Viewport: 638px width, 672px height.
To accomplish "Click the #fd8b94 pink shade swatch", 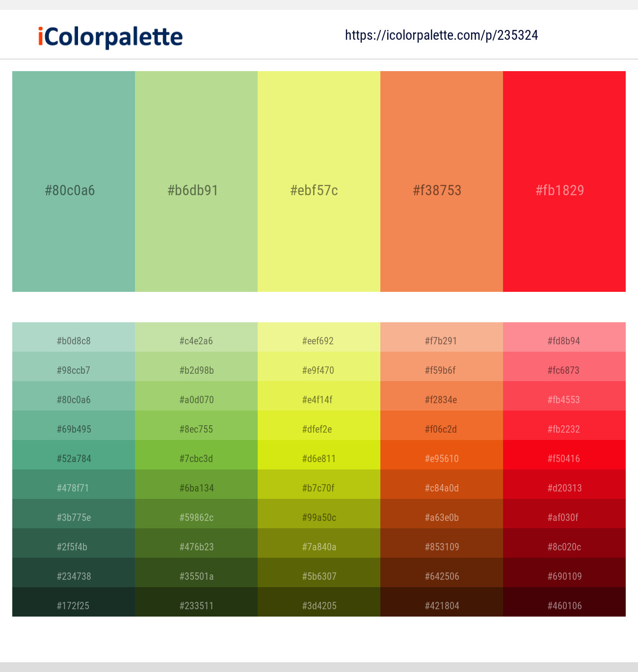I will point(564,340).
